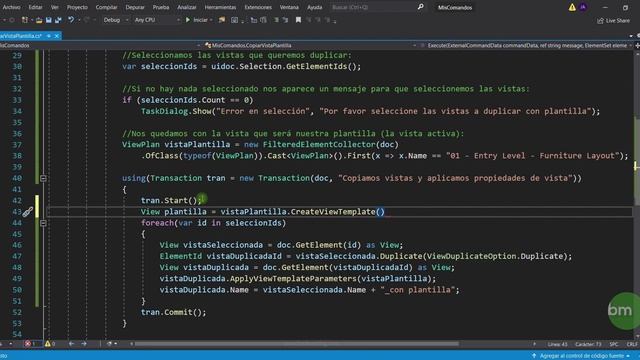Pin the CopiarVistaPlantilla.cs tab
640x360 pixels.
tap(49, 36)
